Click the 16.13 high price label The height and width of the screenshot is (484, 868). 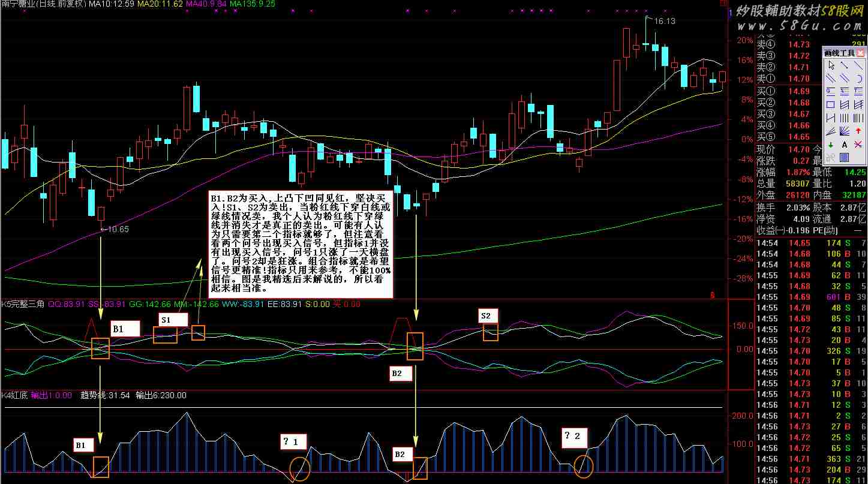click(665, 21)
